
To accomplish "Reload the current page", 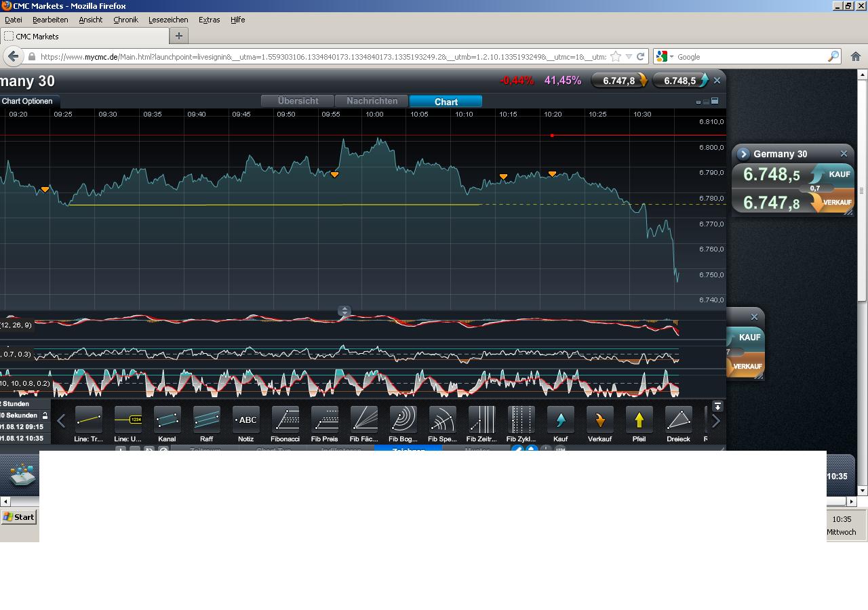I will 640,57.
